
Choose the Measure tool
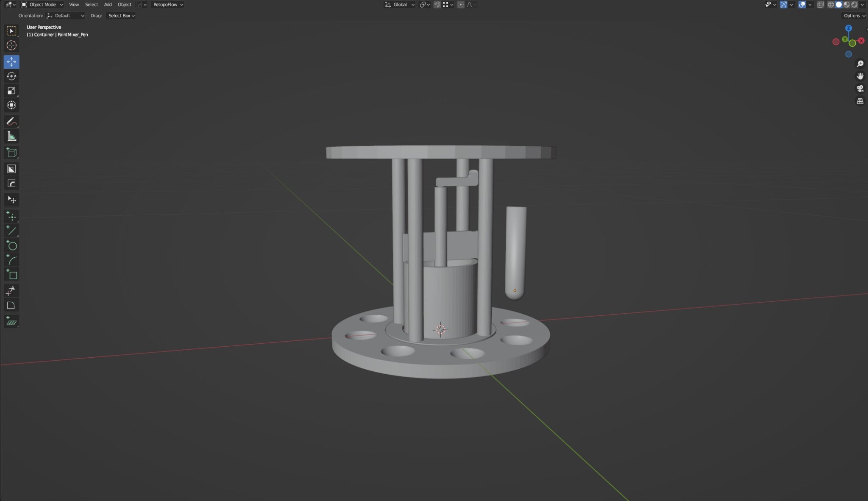click(x=11, y=136)
